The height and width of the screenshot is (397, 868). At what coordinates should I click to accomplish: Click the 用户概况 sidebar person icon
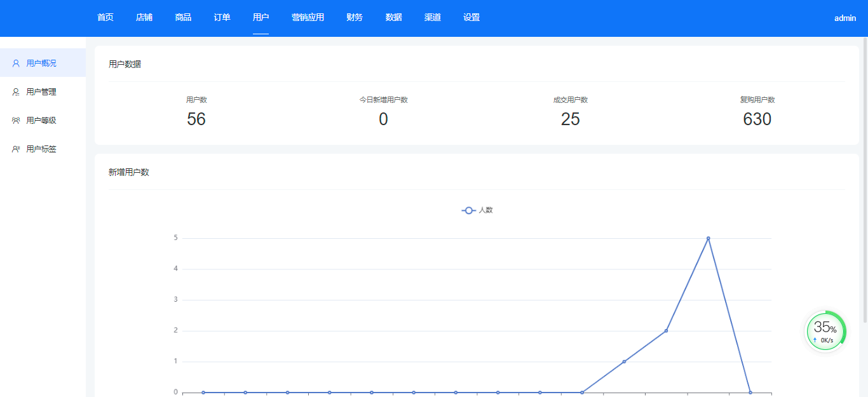16,64
